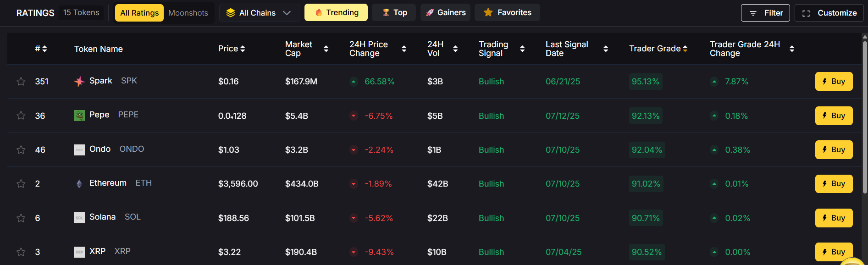The image size is (868, 265).
Task: Sort by Trader Grade 24H Change arrows
Action: pos(792,49)
